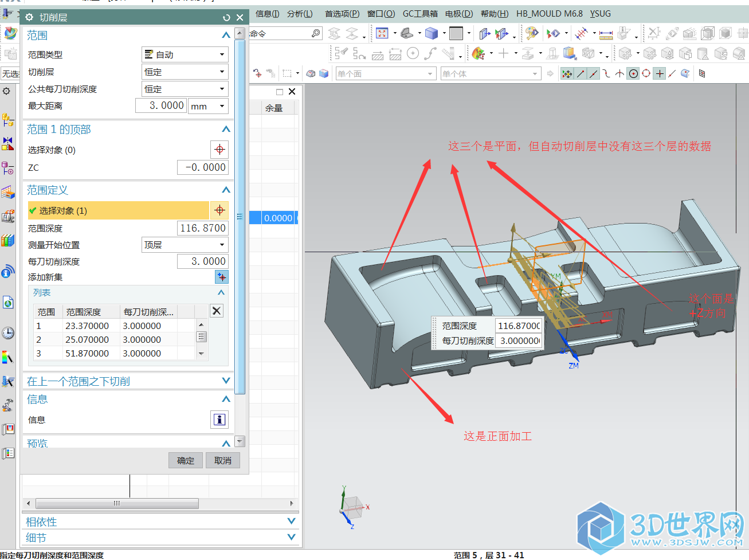Click the reset icon in 切削层 title bar

[226, 18]
